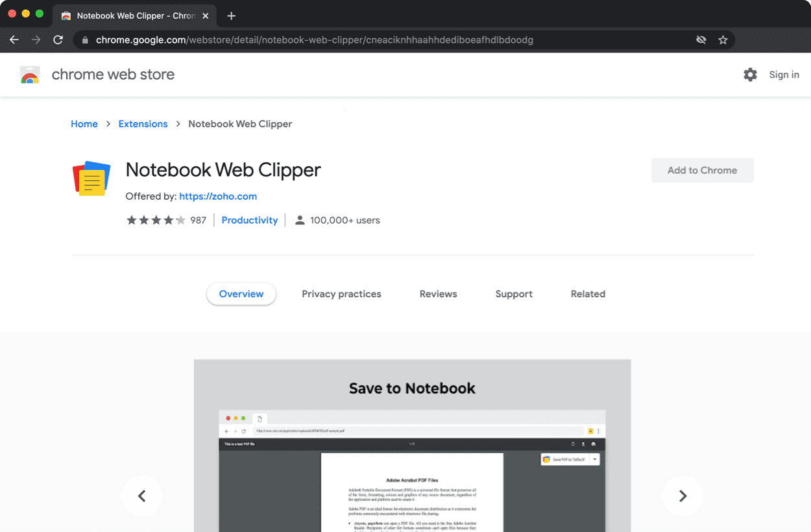The height and width of the screenshot is (532, 811).
Task: Open a new browser tab with plus button
Action: [231, 16]
